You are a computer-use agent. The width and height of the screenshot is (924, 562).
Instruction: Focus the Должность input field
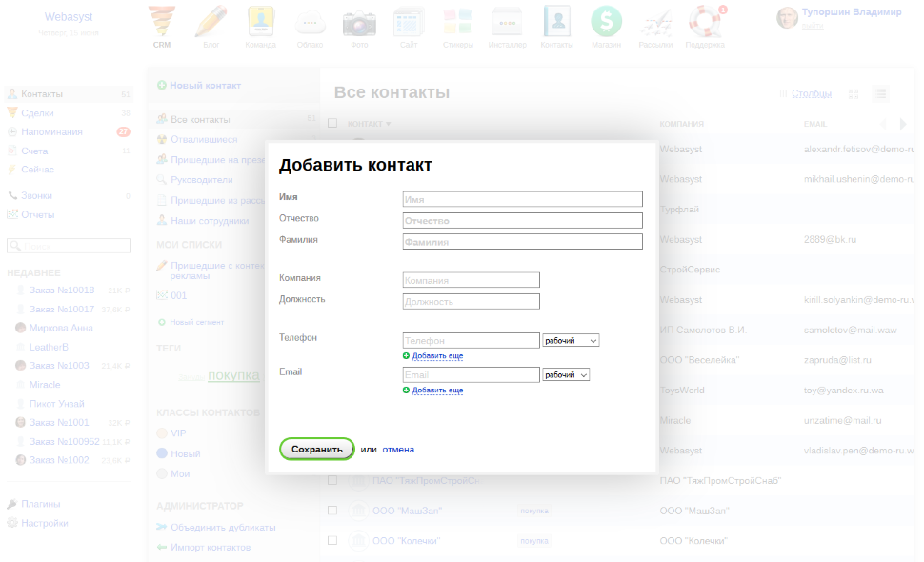pyautogui.click(x=472, y=301)
